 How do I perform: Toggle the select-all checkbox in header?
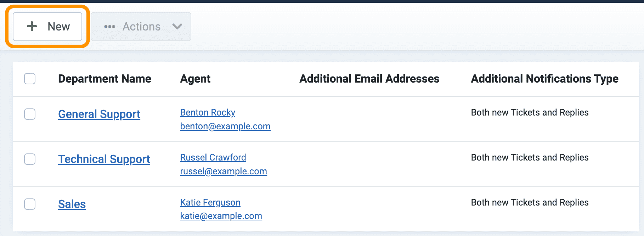tap(30, 79)
